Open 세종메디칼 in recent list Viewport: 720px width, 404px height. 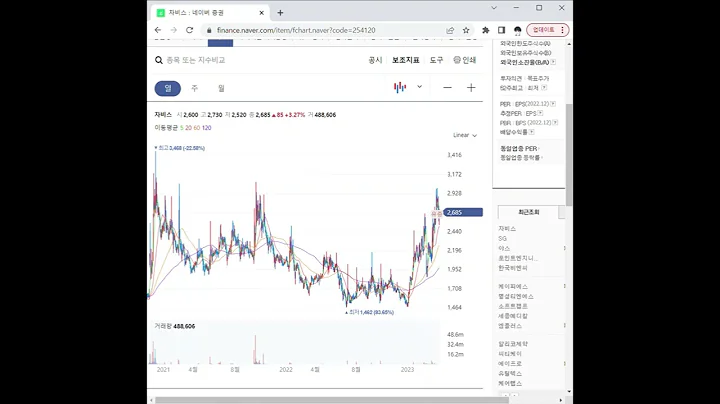coord(513,316)
